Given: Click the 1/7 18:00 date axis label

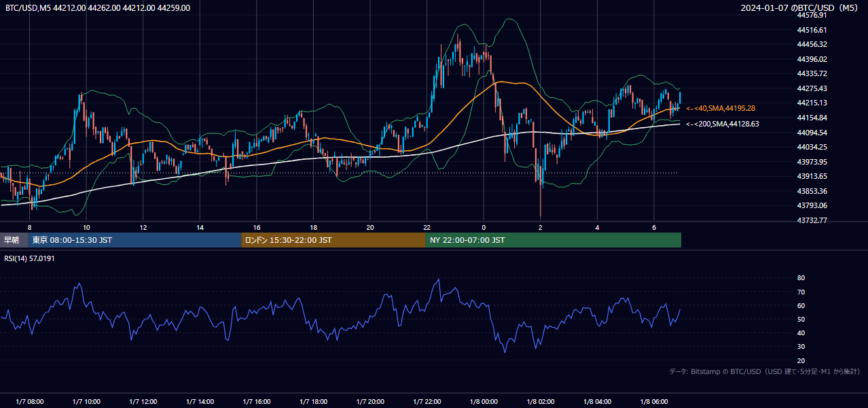Looking at the screenshot, I should [314, 402].
